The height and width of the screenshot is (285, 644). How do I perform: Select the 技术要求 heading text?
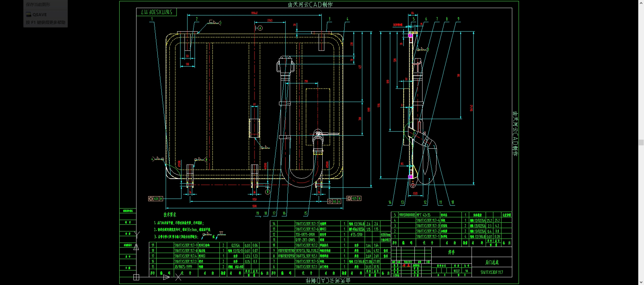(170, 215)
